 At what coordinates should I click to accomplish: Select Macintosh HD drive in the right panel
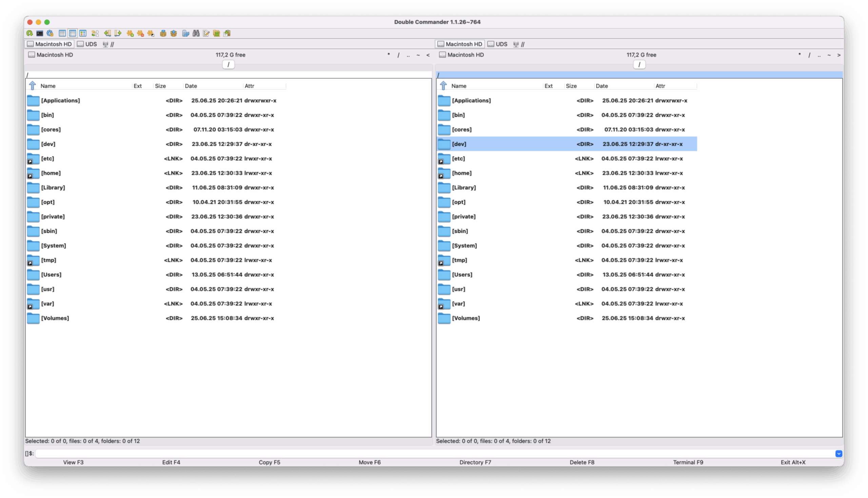click(460, 44)
